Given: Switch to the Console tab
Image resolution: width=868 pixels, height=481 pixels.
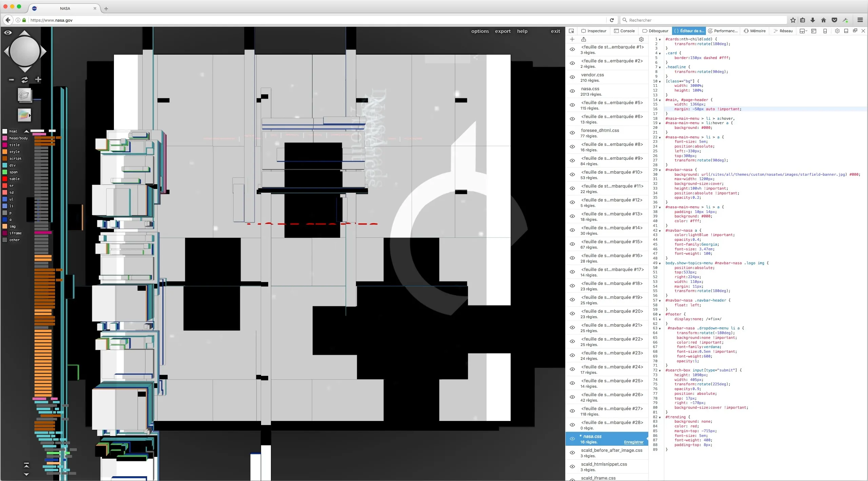Looking at the screenshot, I should [x=624, y=31].
